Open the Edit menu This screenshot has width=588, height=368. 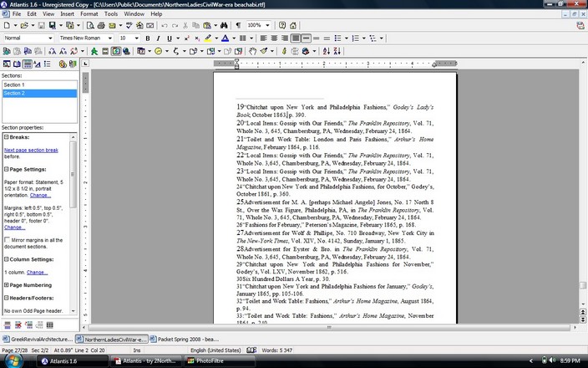pyautogui.click(x=32, y=14)
